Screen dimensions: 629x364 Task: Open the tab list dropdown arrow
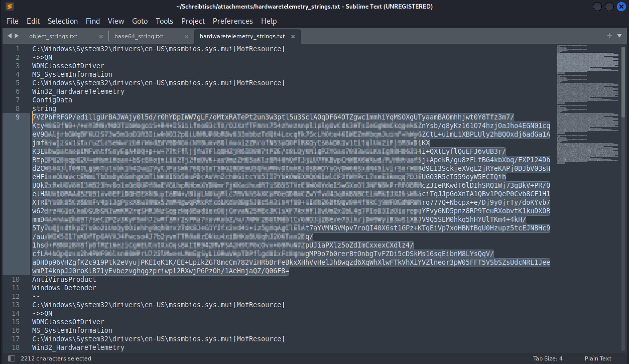click(x=619, y=36)
